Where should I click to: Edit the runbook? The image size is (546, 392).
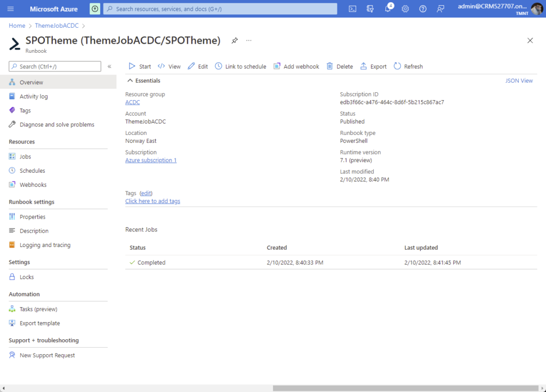(198, 66)
